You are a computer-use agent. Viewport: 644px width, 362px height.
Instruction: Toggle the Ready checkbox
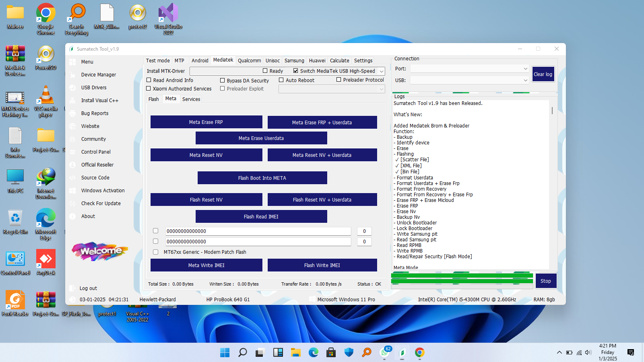point(265,71)
